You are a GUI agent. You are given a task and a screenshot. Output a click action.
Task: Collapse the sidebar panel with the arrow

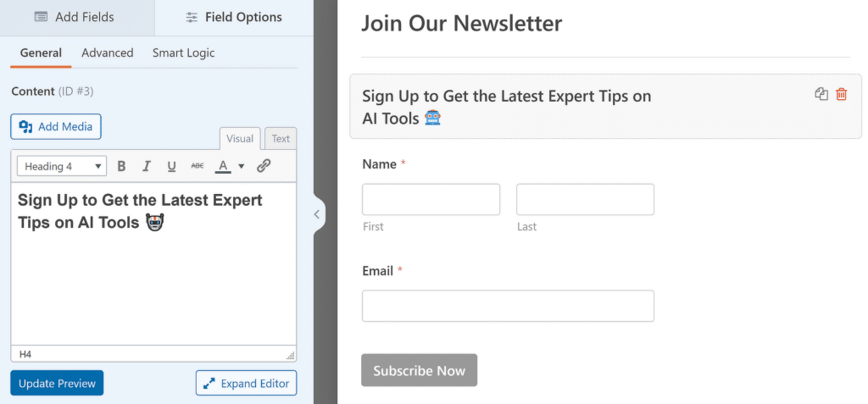317,214
